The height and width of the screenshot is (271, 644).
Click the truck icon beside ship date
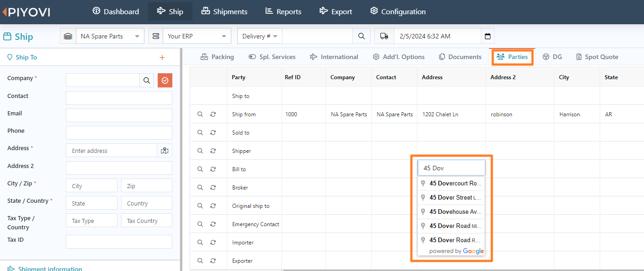[384, 36]
